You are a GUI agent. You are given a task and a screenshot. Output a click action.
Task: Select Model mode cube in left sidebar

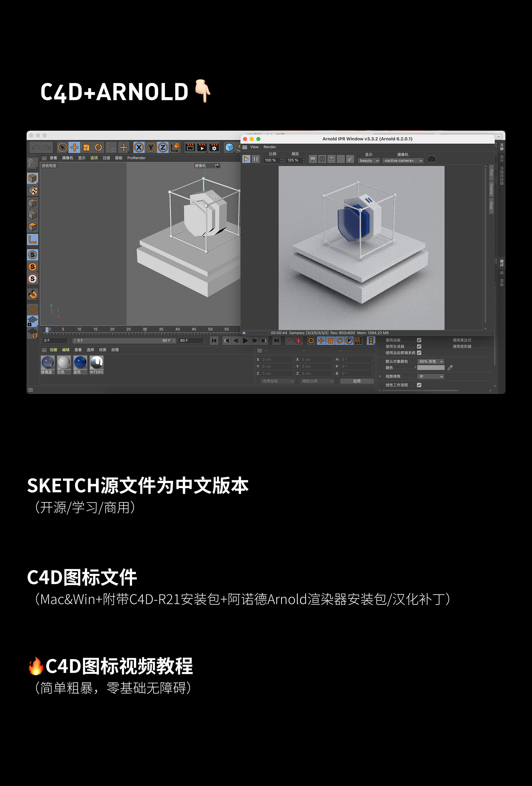tap(33, 178)
